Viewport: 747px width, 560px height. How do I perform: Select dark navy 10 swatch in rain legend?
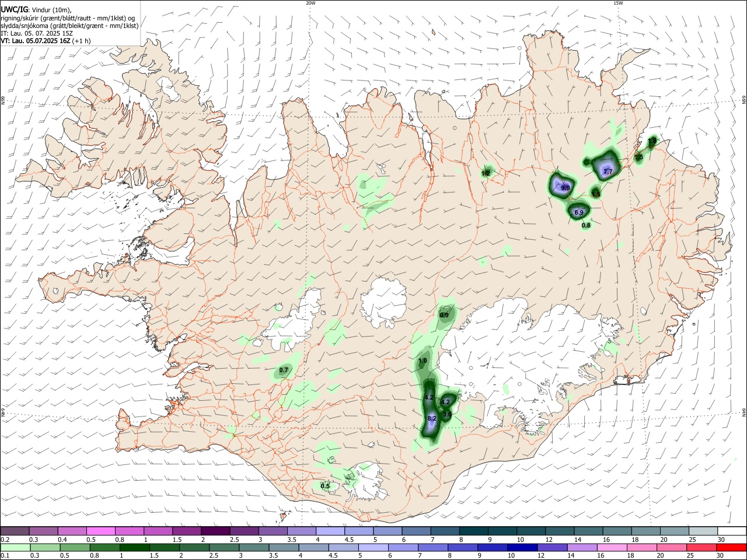click(x=522, y=548)
